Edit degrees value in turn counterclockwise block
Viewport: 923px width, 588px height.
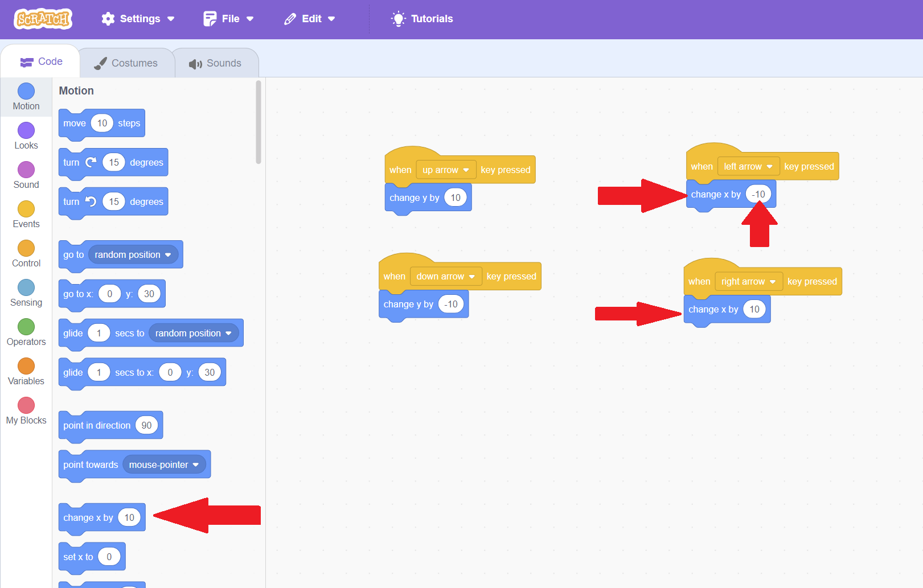[114, 202]
